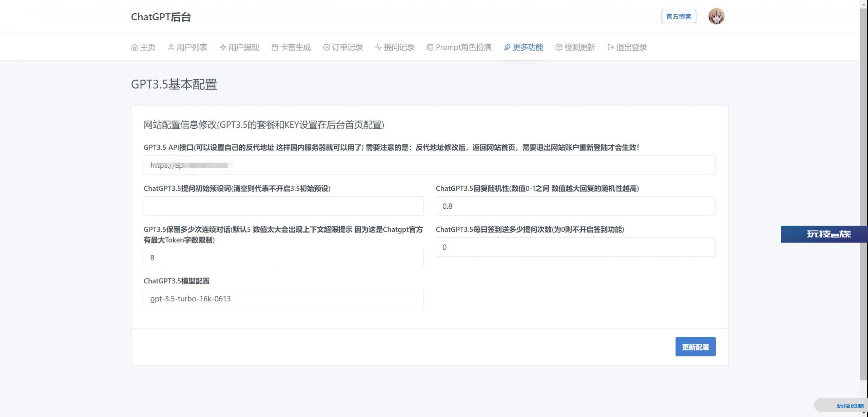The image size is (868, 417).
Task: Focus the 连续对话 field showing 8
Action: click(283, 258)
